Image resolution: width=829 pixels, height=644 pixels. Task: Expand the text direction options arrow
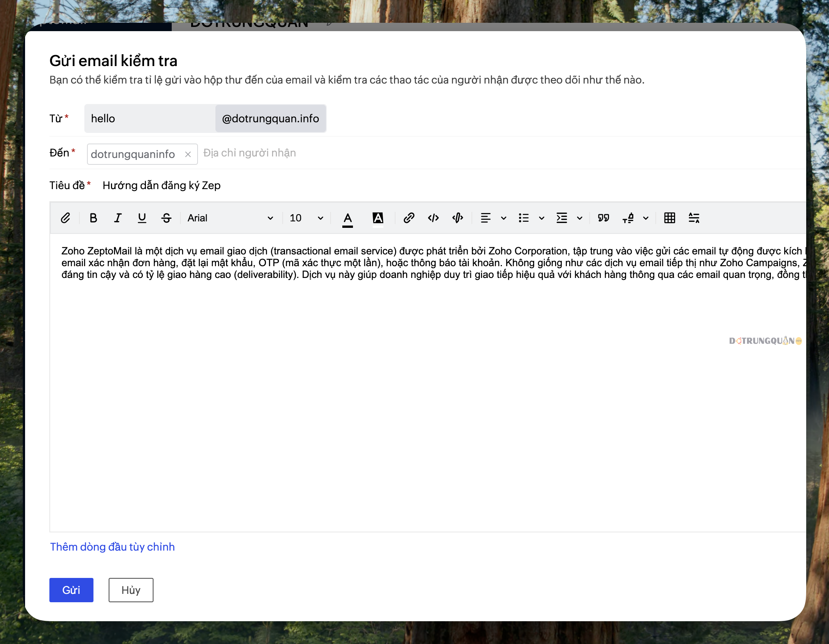[646, 218]
